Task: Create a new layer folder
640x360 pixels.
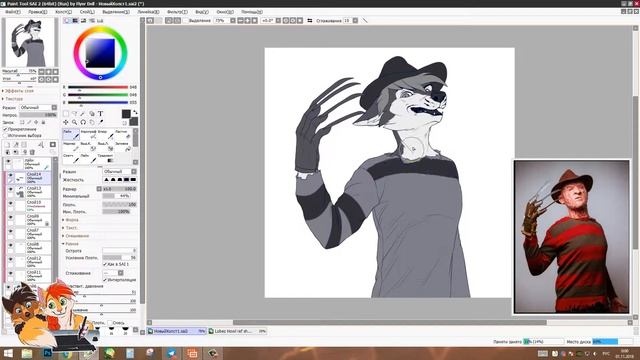Action: [x=24, y=145]
